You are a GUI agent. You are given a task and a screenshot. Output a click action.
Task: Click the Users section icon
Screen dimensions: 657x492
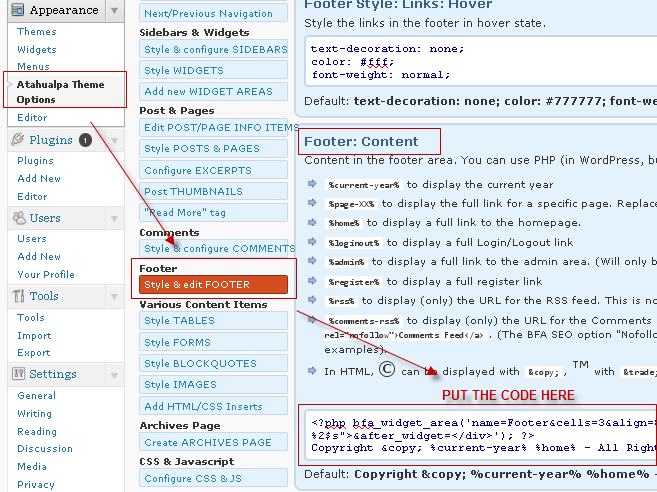point(16,218)
